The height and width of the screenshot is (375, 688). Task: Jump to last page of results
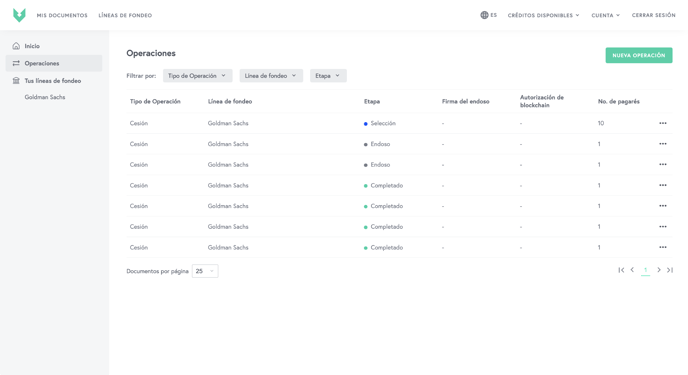(x=670, y=270)
